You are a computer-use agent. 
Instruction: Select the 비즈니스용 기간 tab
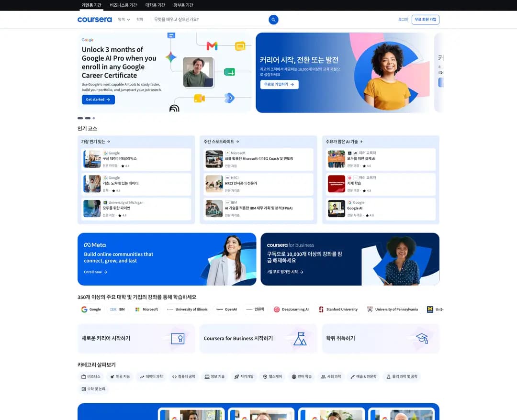[x=124, y=5]
